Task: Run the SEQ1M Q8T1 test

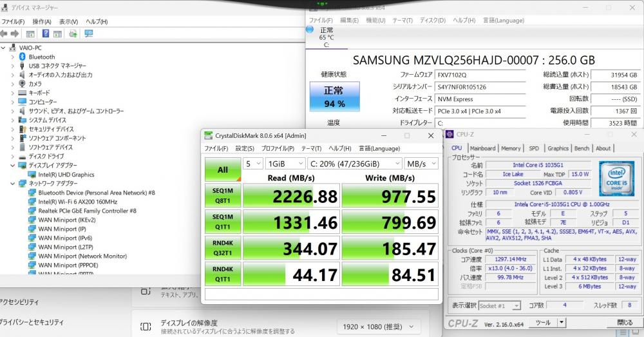Action: point(223,196)
